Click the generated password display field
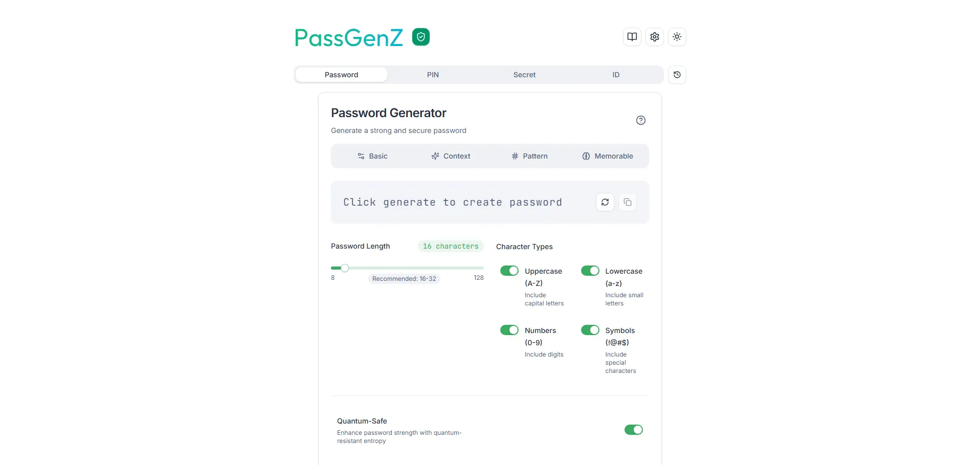Screen dimensions: 980x465 point(453,203)
